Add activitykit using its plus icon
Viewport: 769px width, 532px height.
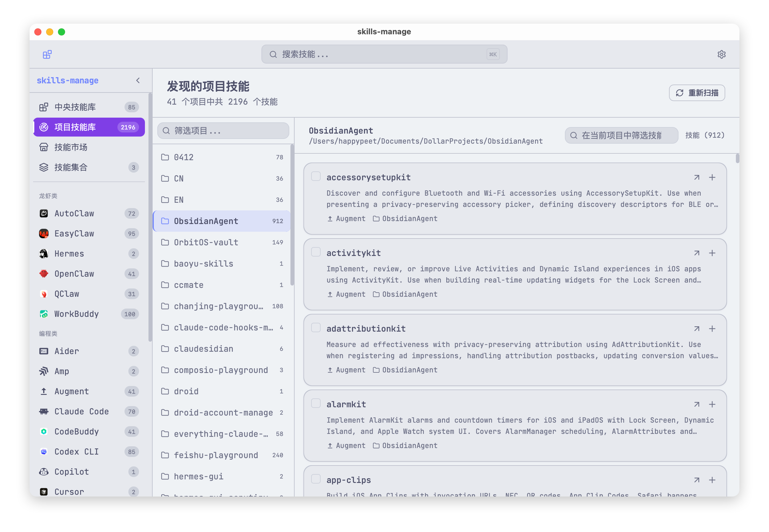tap(712, 253)
